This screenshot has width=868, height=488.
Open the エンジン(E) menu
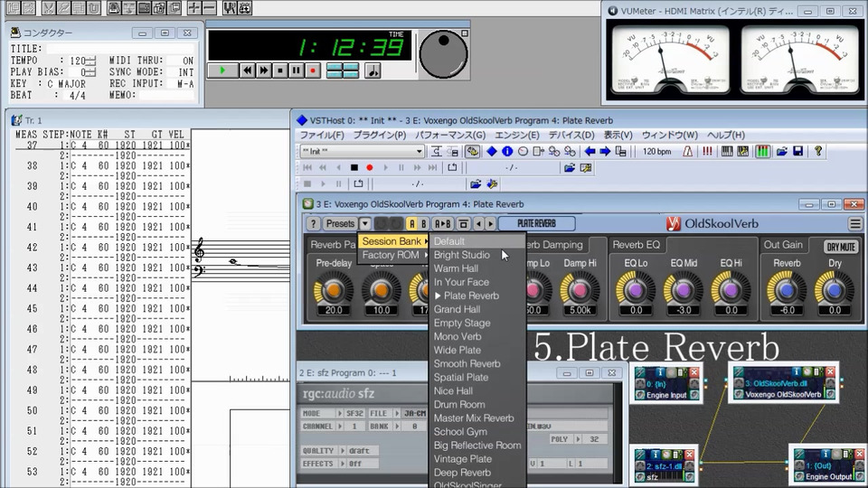(516, 135)
